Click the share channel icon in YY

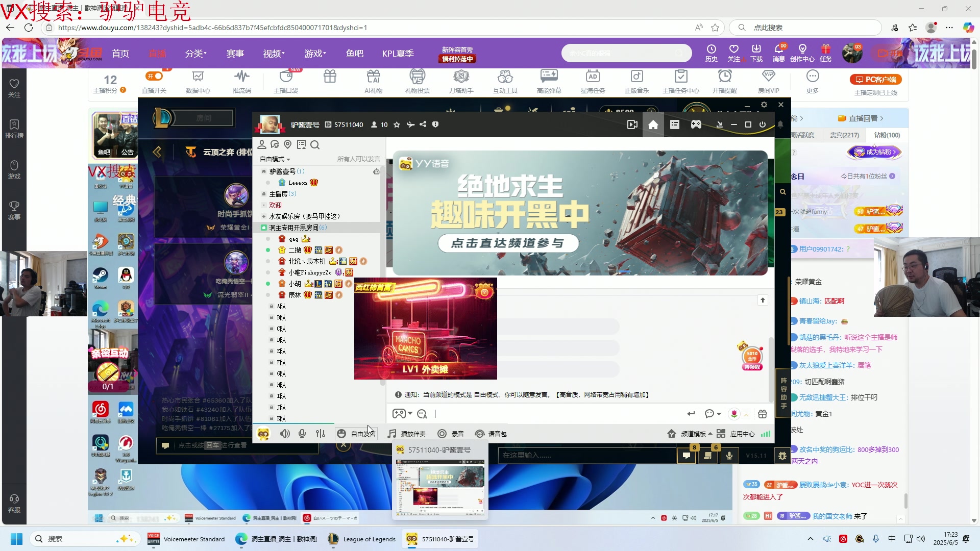tap(423, 124)
